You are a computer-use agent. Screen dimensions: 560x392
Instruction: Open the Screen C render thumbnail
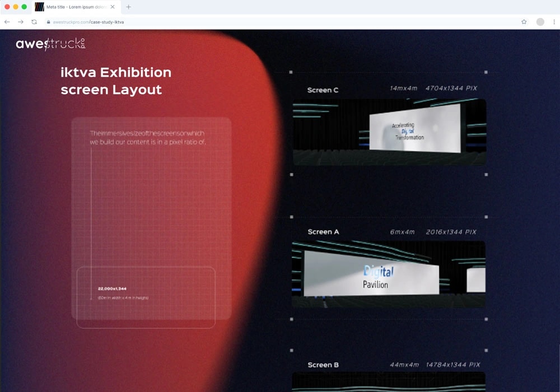click(389, 132)
